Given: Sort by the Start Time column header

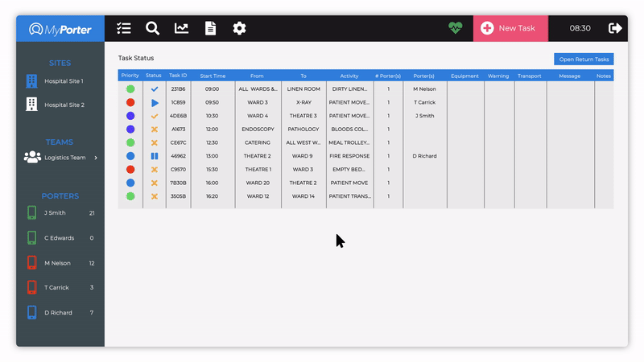Looking at the screenshot, I should pyautogui.click(x=213, y=76).
